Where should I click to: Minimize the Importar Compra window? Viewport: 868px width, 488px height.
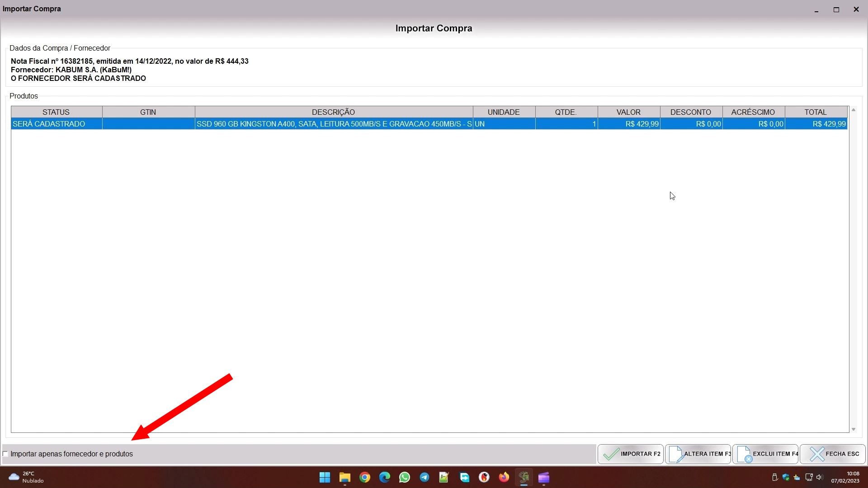[x=816, y=9]
